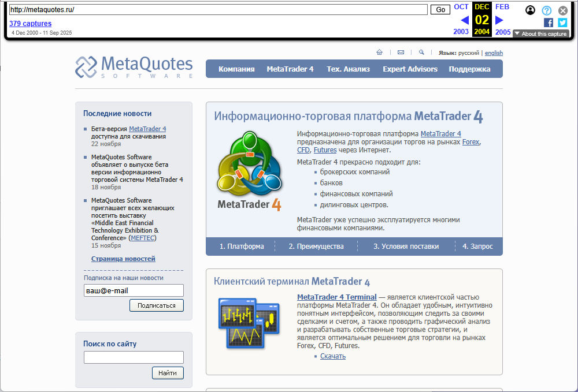Select the 1. Платформа tab
The width and height of the screenshot is (578, 392).
coord(242,247)
